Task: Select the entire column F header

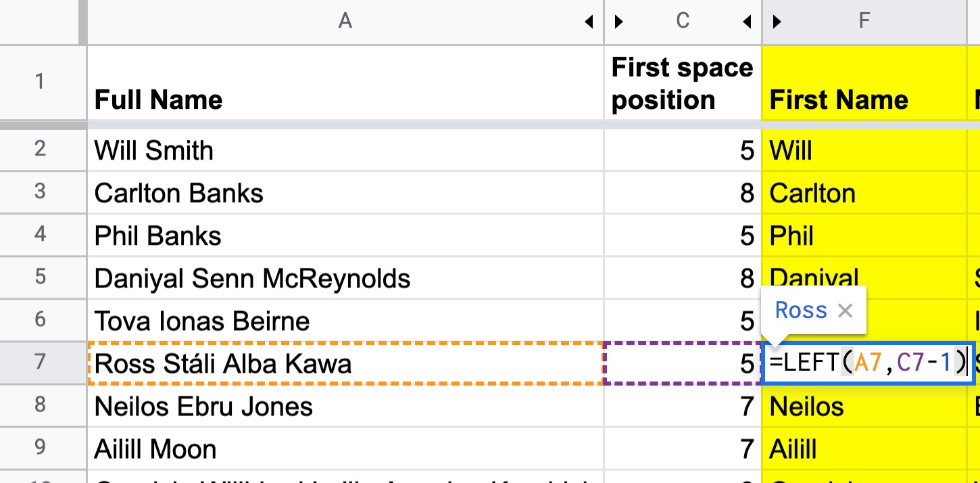Action: [x=864, y=21]
